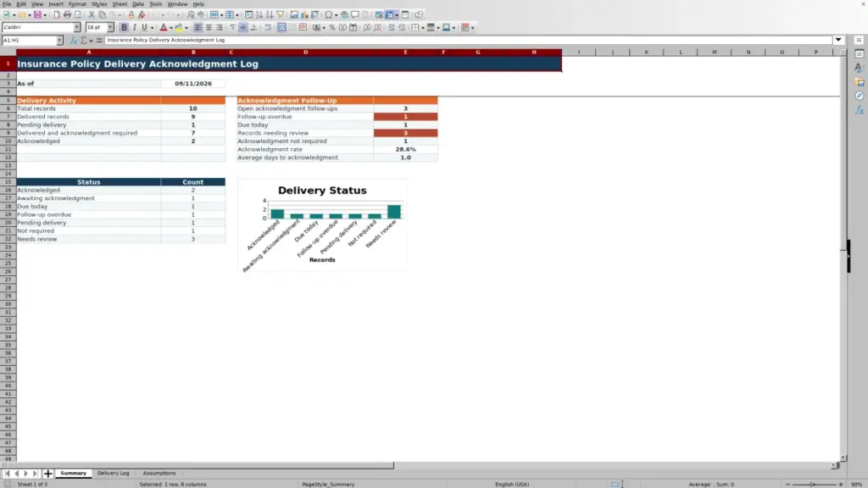The height and width of the screenshot is (488, 868).
Task: Open the Font Color dropdown arrow
Action: pyautogui.click(x=171, y=28)
